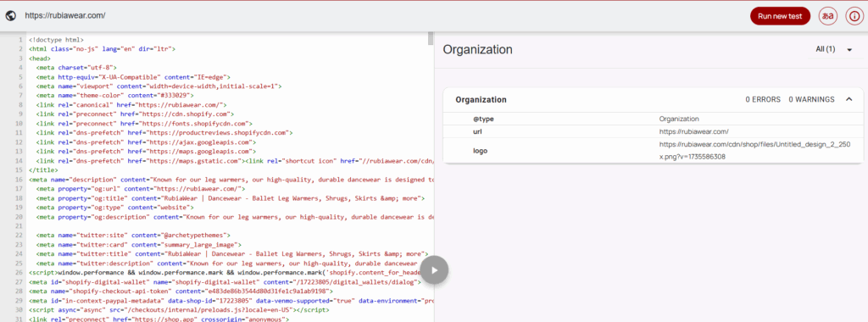The width and height of the screenshot is (868, 322).
Task: Click the maps.googleapis.com dns-prefetch line
Action: [146, 151]
